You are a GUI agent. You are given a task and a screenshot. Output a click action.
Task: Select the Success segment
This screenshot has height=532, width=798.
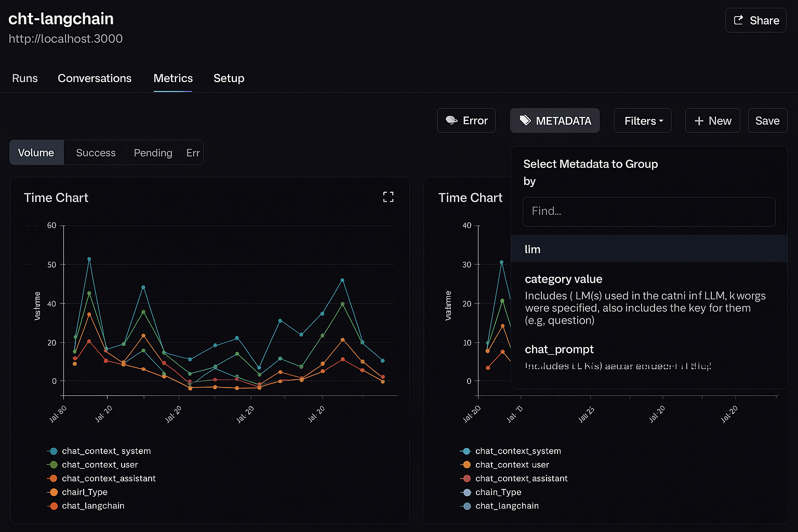pos(96,153)
